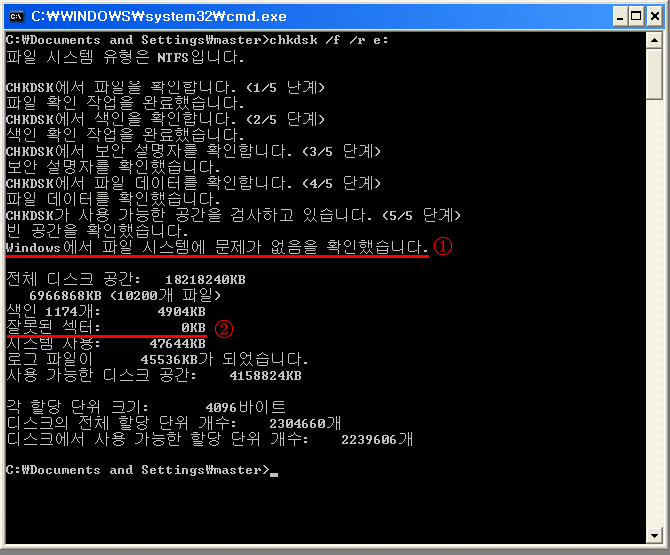Click the 'Windows에서 파일 시스템에 문제가 없음' line

(x=217, y=247)
